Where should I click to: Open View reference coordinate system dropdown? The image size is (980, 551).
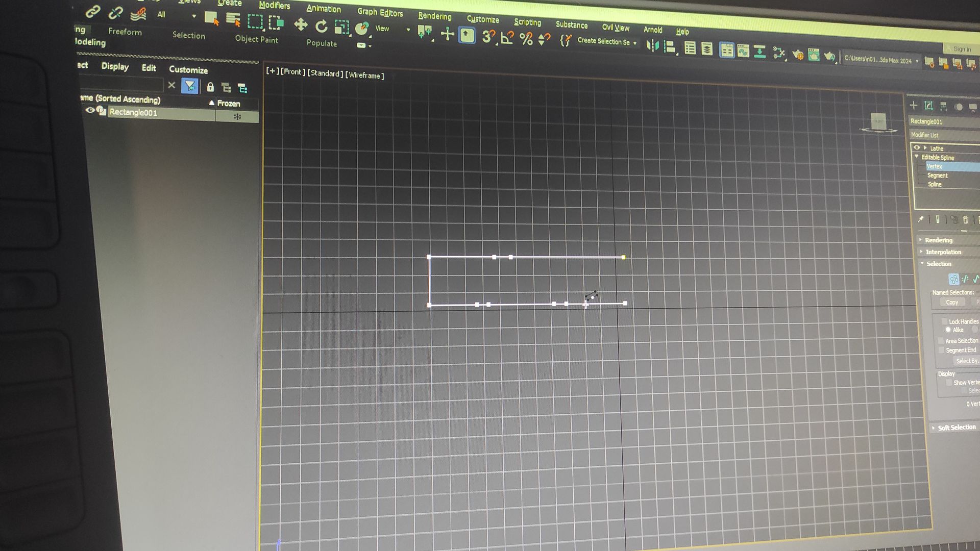click(x=393, y=29)
